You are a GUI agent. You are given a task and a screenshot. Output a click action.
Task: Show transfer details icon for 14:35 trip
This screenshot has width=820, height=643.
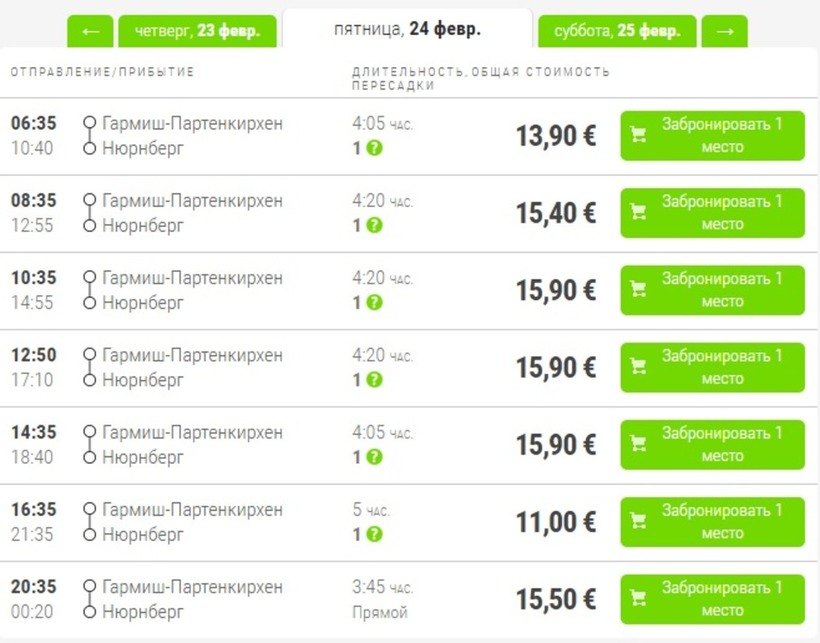tap(374, 457)
